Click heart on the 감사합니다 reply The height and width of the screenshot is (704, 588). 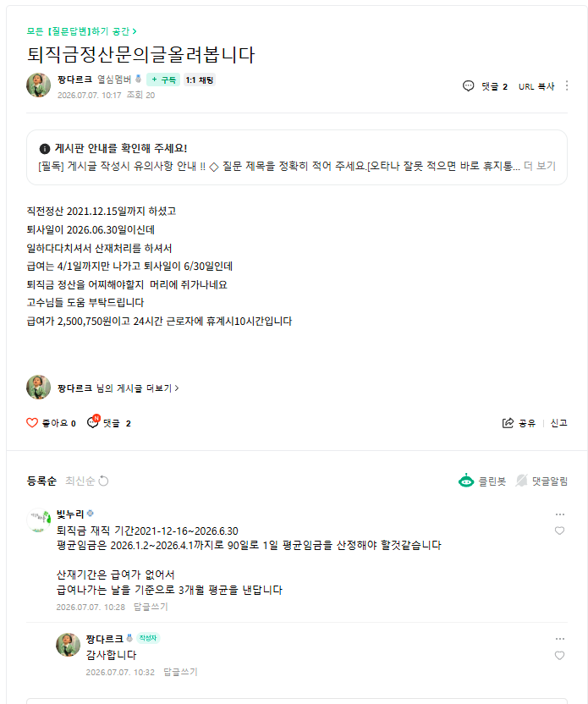pyautogui.click(x=559, y=656)
